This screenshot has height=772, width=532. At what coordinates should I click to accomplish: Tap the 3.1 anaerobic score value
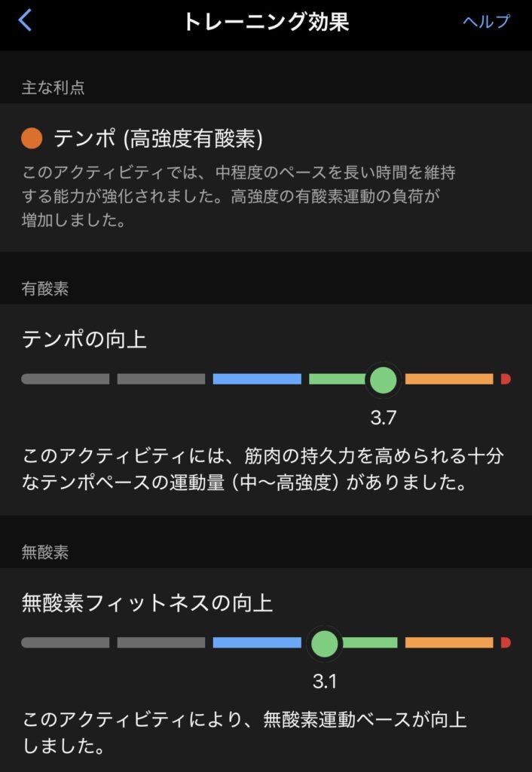pyautogui.click(x=325, y=682)
